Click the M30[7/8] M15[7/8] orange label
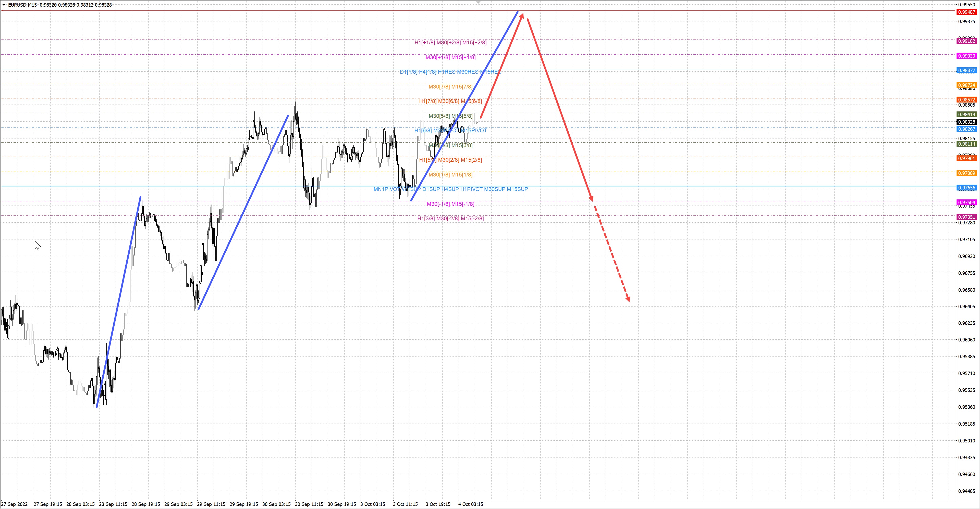 (450, 87)
